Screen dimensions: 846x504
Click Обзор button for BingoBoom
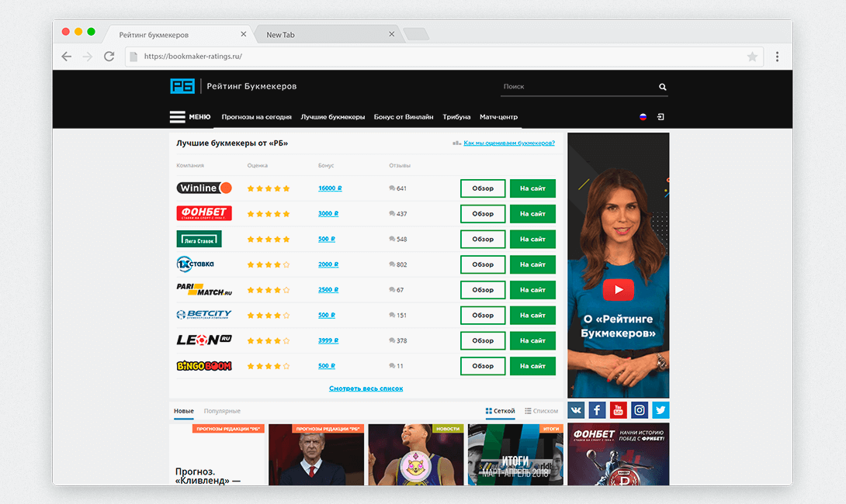483,366
